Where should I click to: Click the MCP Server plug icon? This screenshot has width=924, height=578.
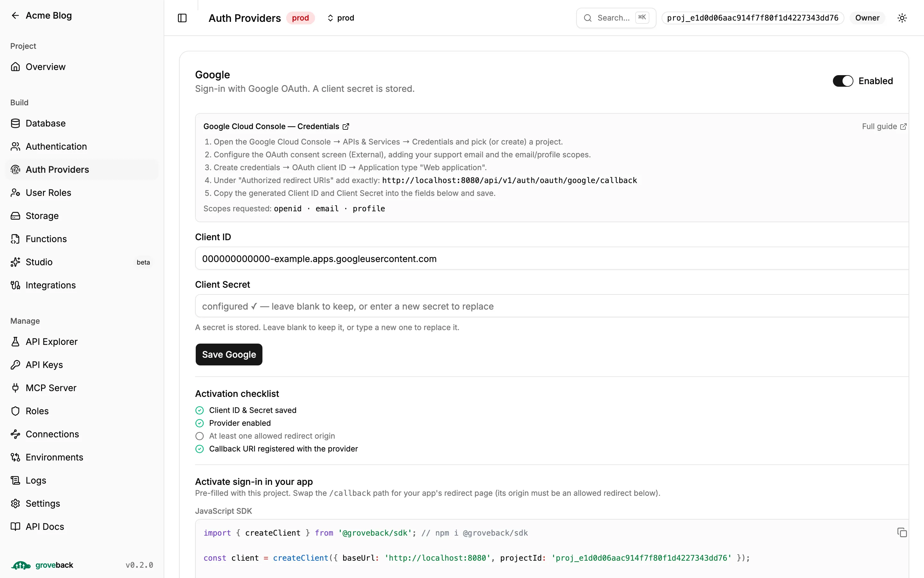coord(15,388)
